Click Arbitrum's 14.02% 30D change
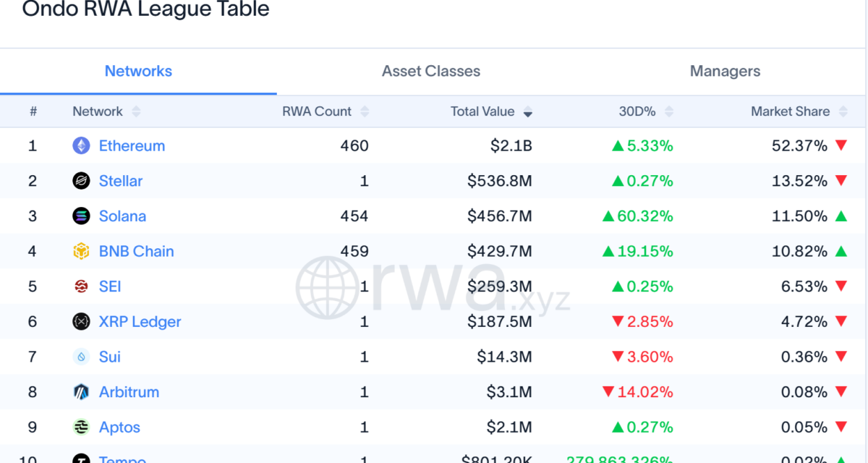The width and height of the screenshot is (868, 463). click(638, 392)
